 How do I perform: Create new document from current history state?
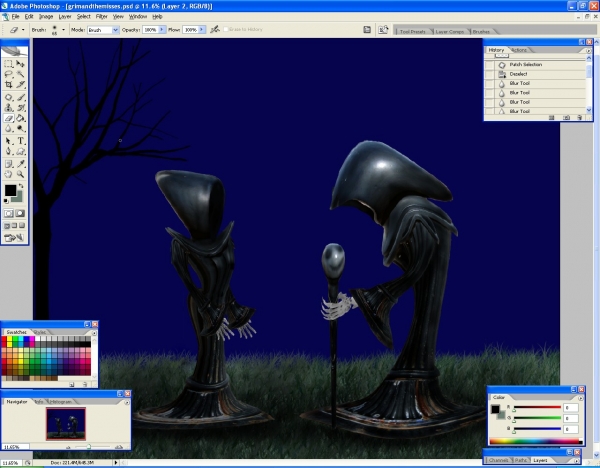click(551, 117)
